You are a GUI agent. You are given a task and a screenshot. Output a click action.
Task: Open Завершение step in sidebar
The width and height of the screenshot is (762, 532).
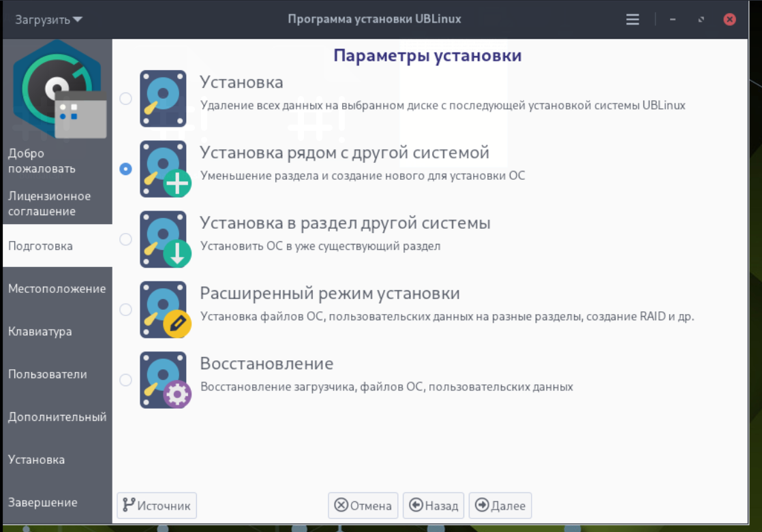point(57,502)
